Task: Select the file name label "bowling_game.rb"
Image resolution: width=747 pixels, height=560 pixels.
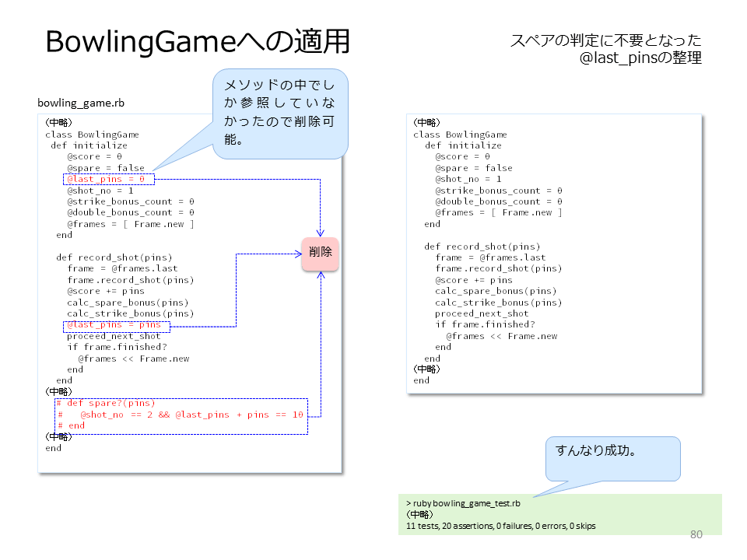Action: tap(81, 103)
